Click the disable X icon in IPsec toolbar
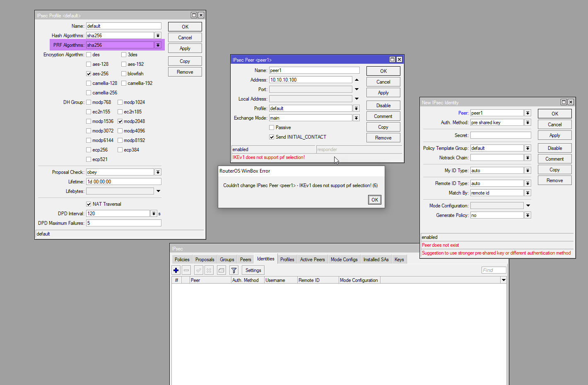 point(209,270)
